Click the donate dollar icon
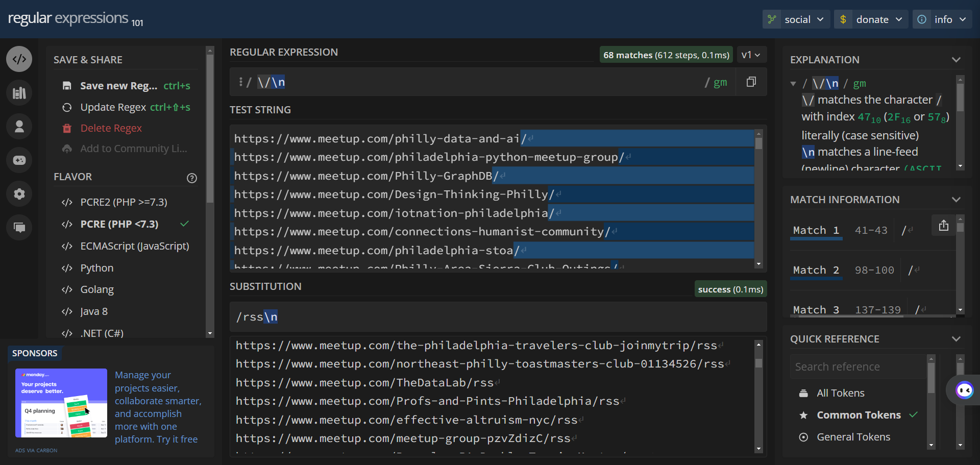This screenshot has height=465, width=980. (843, 19)
